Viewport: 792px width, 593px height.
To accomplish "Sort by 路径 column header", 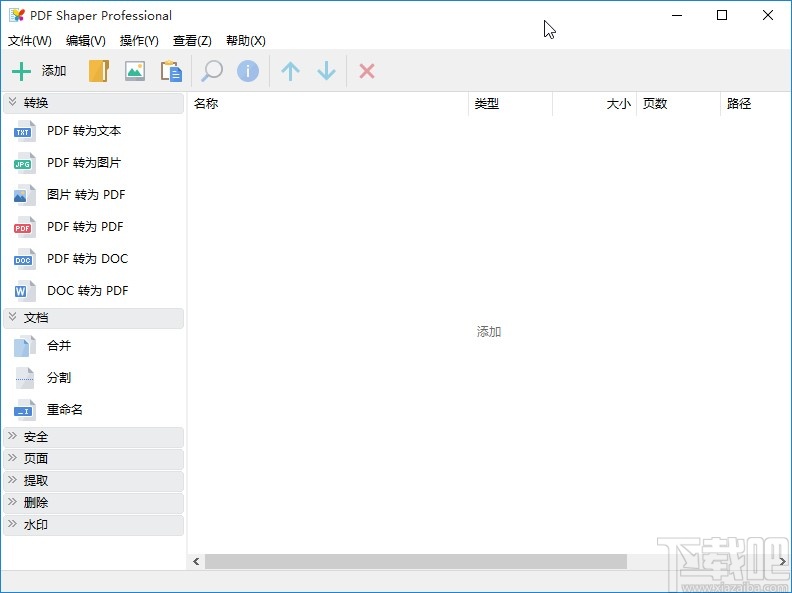I will pyautogui.click(x=756, y=104).
